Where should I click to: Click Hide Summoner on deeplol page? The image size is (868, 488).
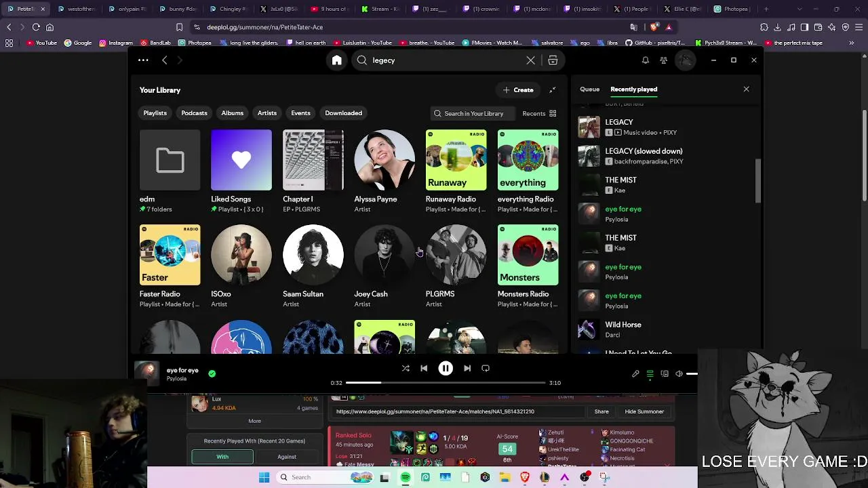[x=644, y=411]
